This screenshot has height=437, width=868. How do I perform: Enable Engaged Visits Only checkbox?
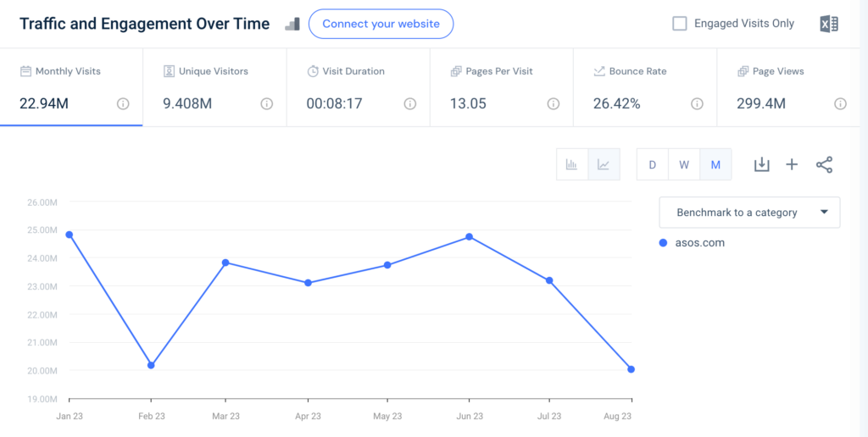click(680, 24)
